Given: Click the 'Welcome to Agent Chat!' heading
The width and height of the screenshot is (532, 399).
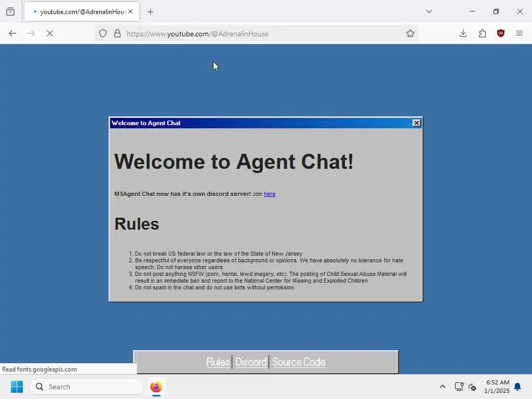Looking at the screenshot, I should click(x=234, y=162).
